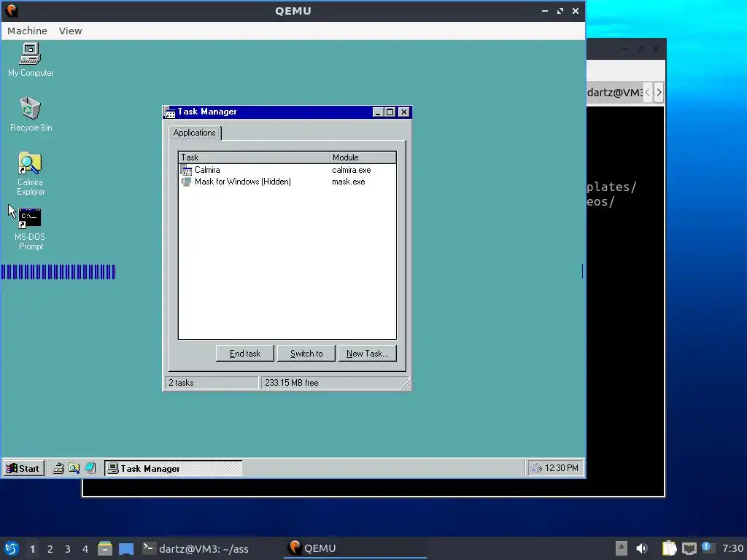The height and width of the screenshot is (560, 747).
Task: Sort by the Module column header
Action: (363, 157)
